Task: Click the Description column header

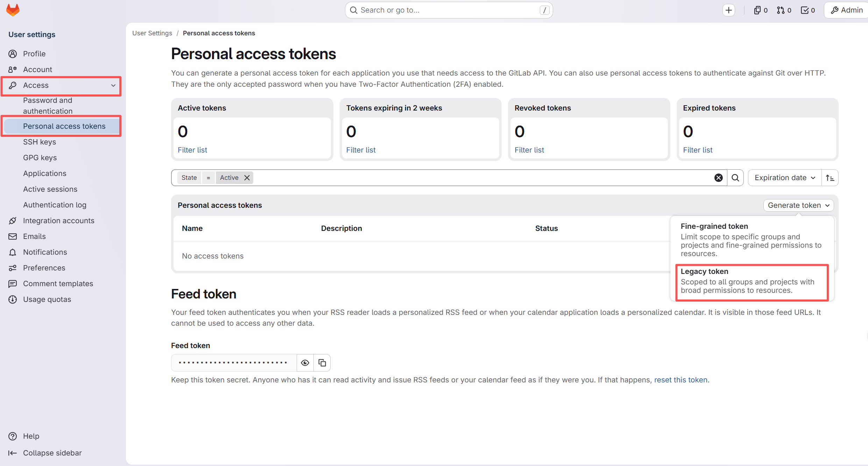Action: tap(341, 228)
